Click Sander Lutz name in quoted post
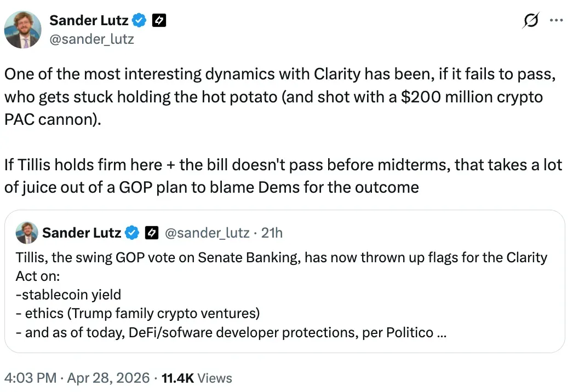573x392 pixels. point(82,233)
